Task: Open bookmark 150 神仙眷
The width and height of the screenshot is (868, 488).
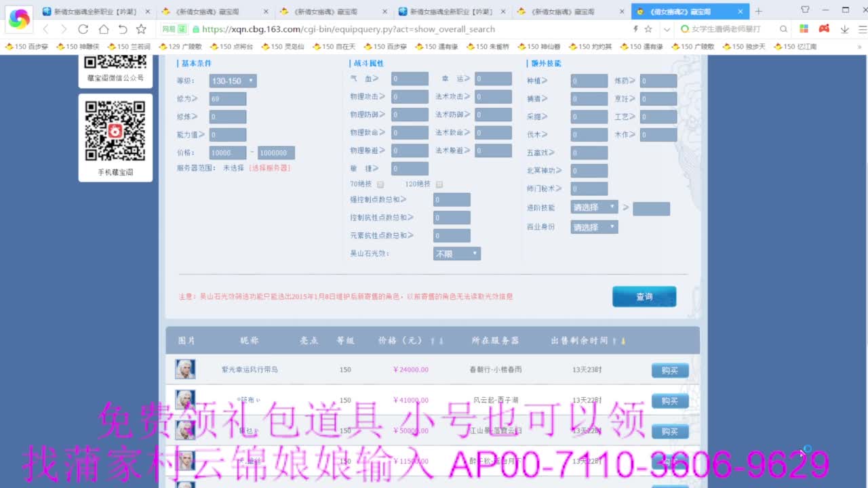Action: pyautogui.click(x=538, y=47)
